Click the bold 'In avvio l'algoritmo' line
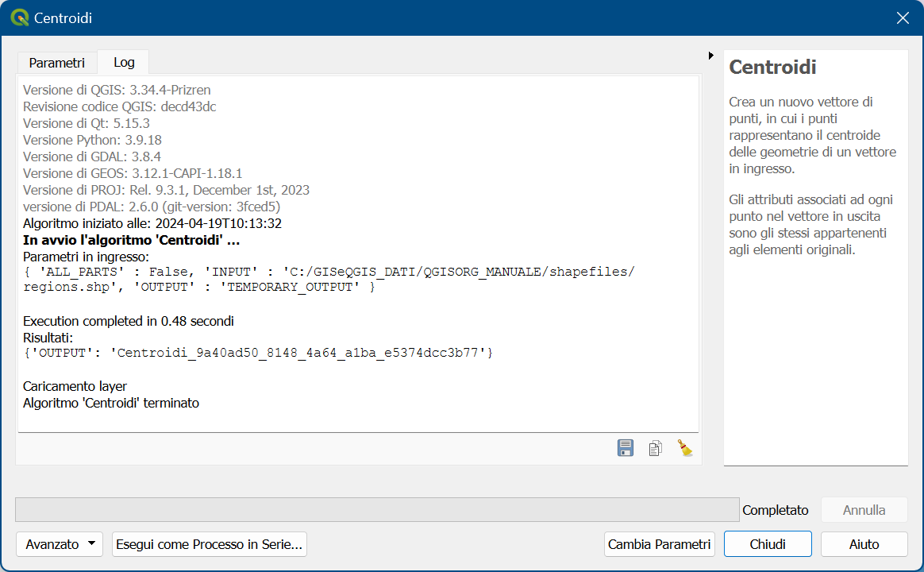This screenshot has height=572, width=924. point(132,240)
